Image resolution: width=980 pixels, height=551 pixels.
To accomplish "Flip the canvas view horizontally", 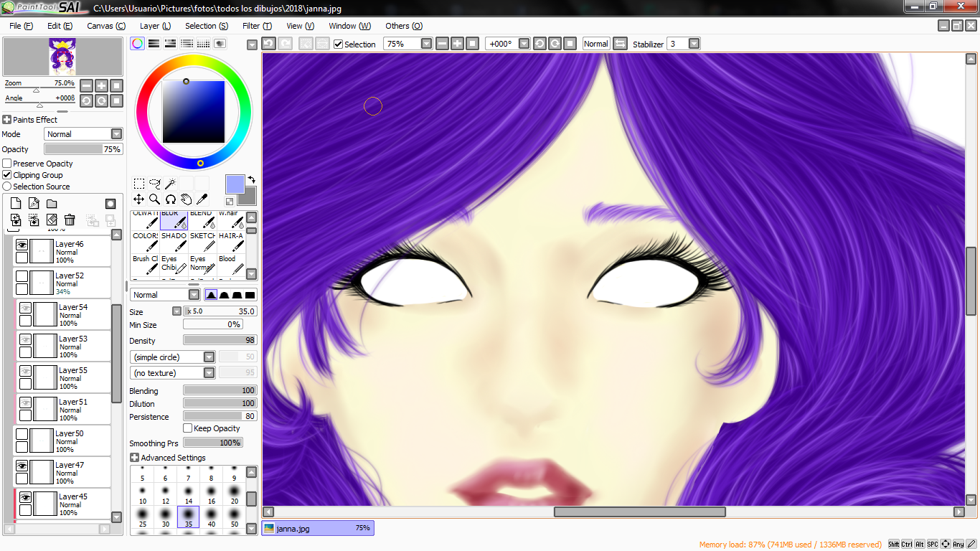I will click(x=621, y=44).
